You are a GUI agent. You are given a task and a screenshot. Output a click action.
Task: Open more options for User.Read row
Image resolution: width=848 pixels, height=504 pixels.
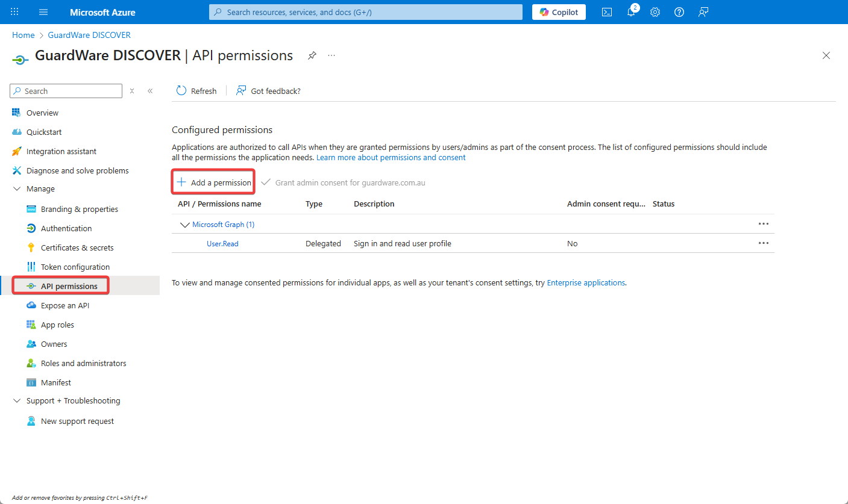(763, 243)
